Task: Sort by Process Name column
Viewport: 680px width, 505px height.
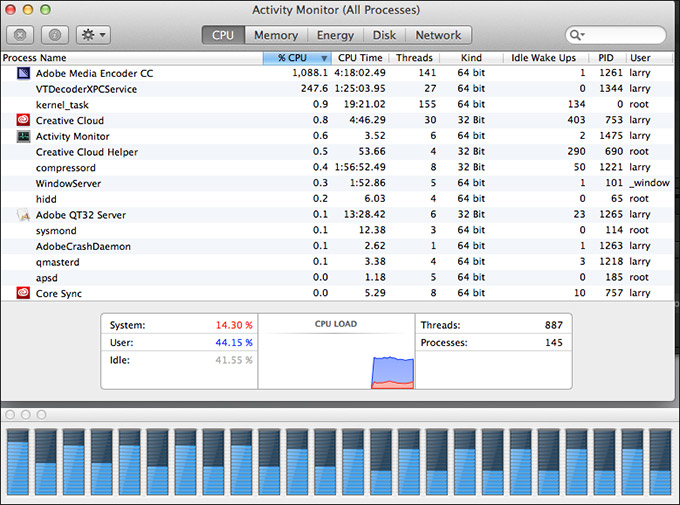Action: pos(132,58)
